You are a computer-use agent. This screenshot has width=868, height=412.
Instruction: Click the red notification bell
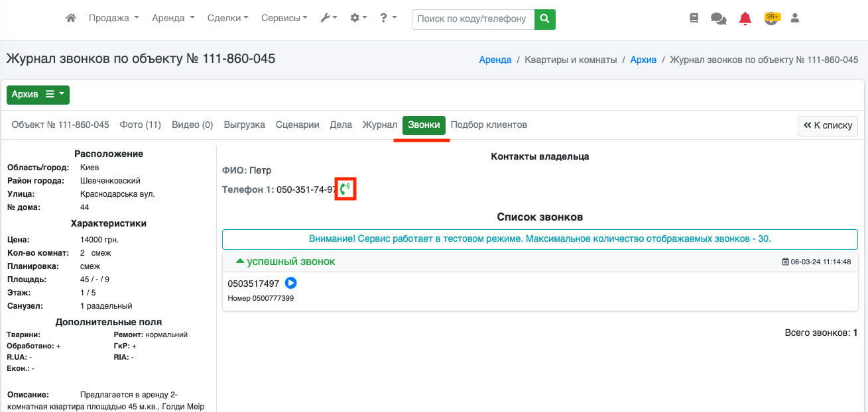745,19
